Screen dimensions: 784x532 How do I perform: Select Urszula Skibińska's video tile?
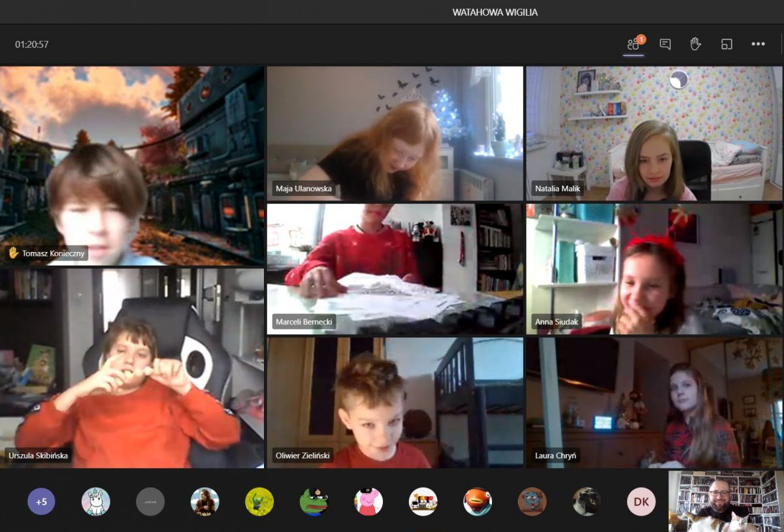tap(132, 368)
